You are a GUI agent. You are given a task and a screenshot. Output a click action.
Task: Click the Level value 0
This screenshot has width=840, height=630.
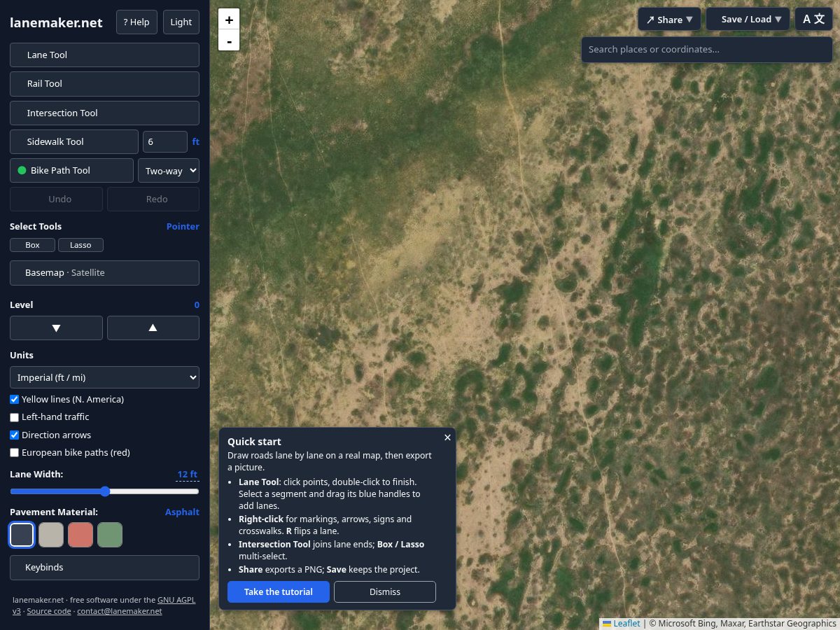click(x=197, y=304)
